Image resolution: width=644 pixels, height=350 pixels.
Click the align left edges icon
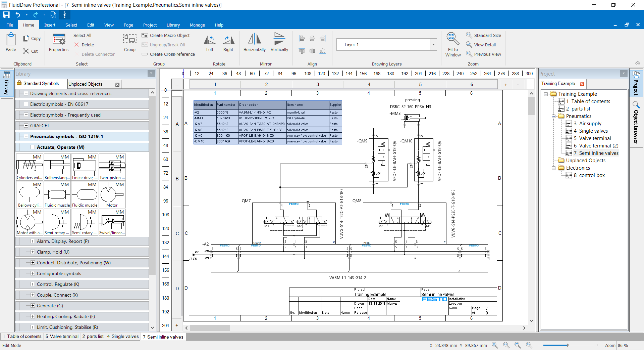click(x=302, y=38)
